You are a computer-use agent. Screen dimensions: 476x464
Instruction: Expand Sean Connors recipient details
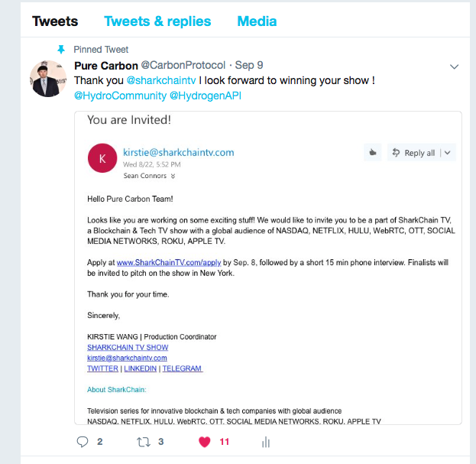(x=173, y=176)
